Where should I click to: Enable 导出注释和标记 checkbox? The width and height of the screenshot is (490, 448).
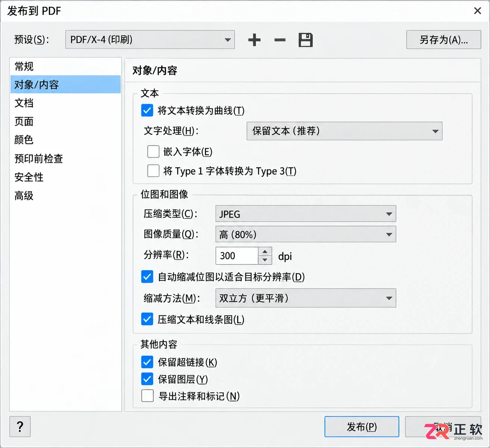pyautogui.click(x=147, y=396)
